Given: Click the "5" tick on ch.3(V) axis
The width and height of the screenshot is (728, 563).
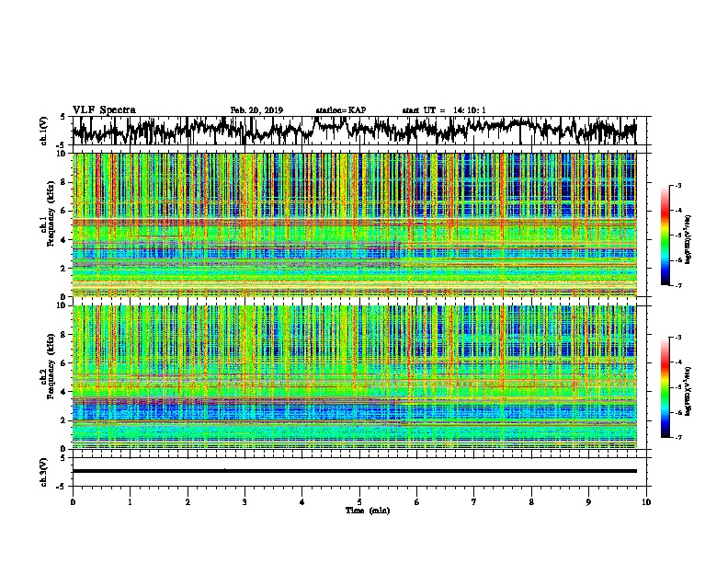Looking at the screenshot, I should (63, 458).
